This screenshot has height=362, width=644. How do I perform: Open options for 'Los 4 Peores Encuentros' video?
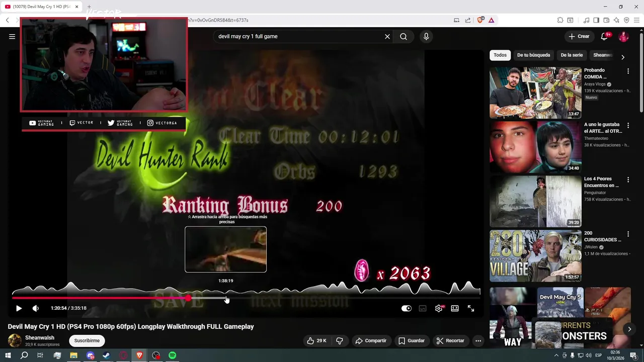[628, 179]
